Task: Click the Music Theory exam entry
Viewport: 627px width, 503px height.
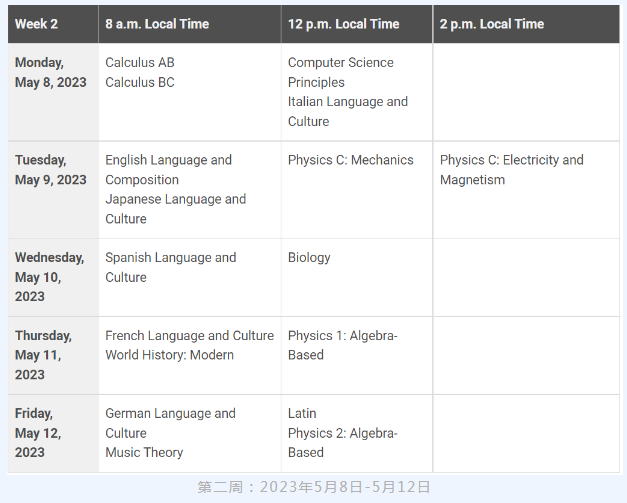Action: tap(144, 452)
